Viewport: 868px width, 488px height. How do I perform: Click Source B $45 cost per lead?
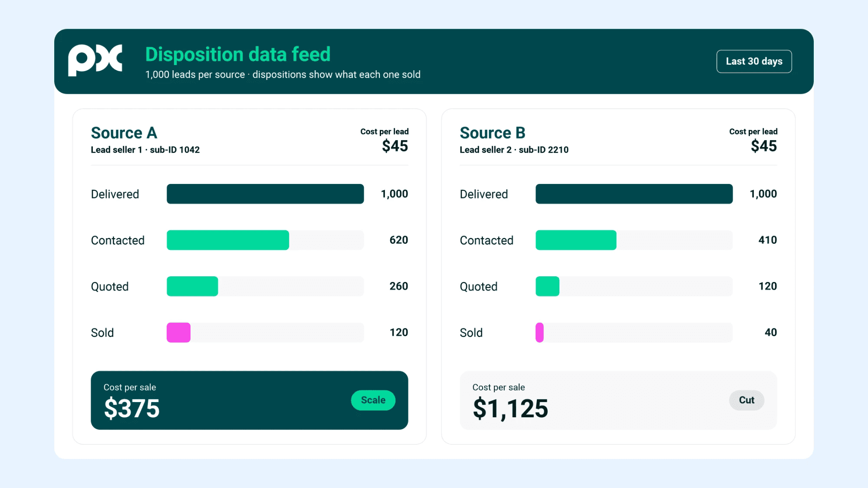pos(764,146)
